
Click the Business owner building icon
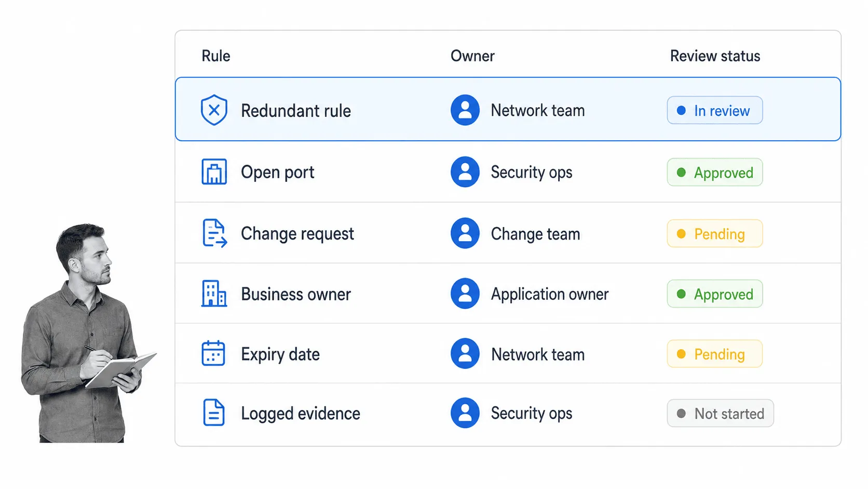pos(214,294)
